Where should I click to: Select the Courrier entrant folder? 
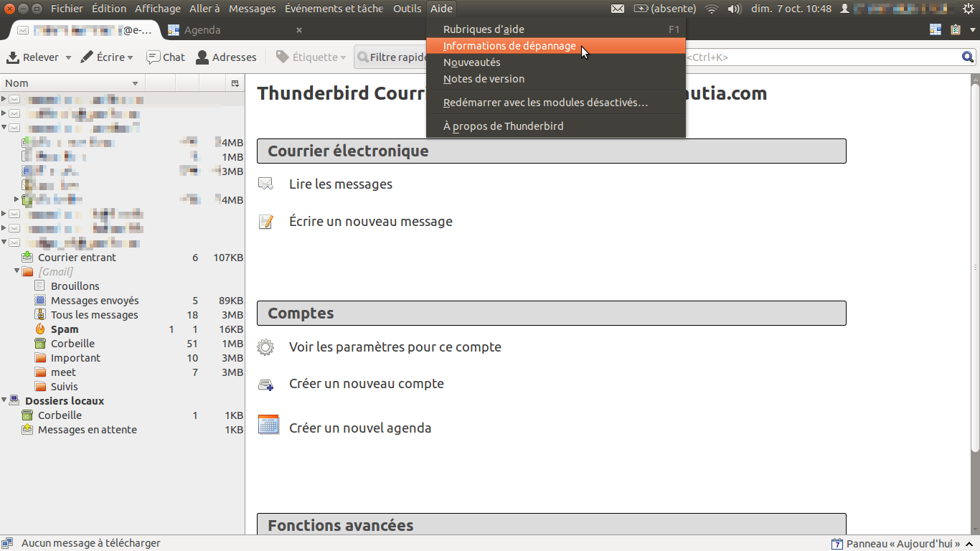[x=77, y=258]
